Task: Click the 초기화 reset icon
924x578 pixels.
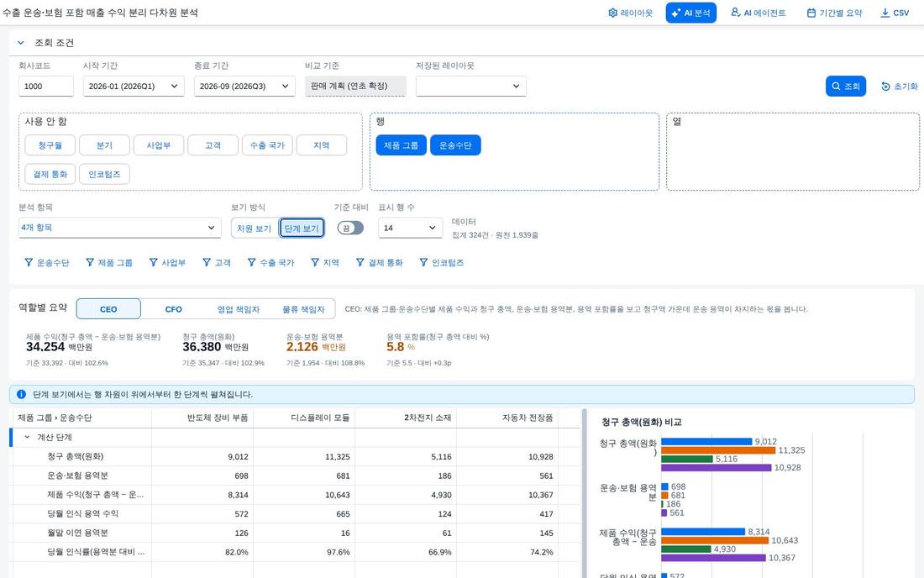Action: (x=885, y=87)
